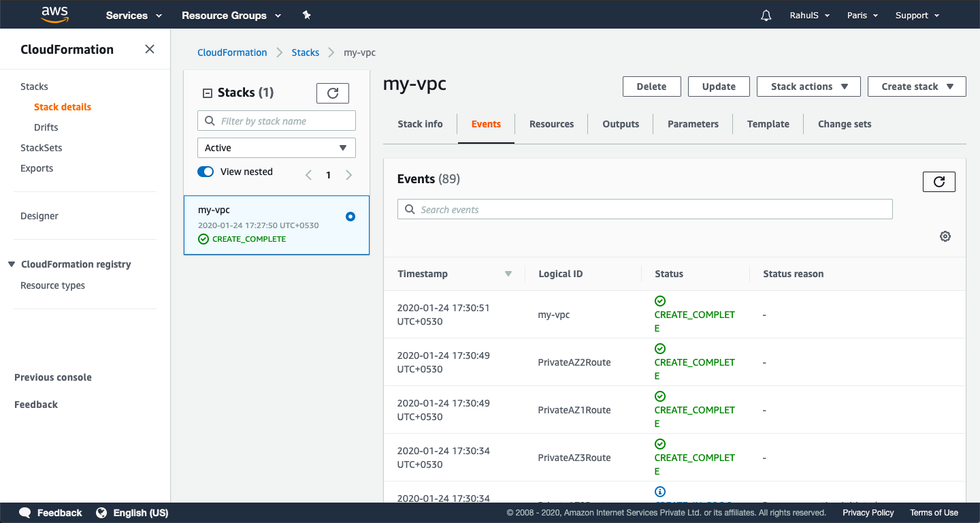This screenshot has height=523, width=980.
Task: Refresh the Stacks list
Action: point(333,93)
